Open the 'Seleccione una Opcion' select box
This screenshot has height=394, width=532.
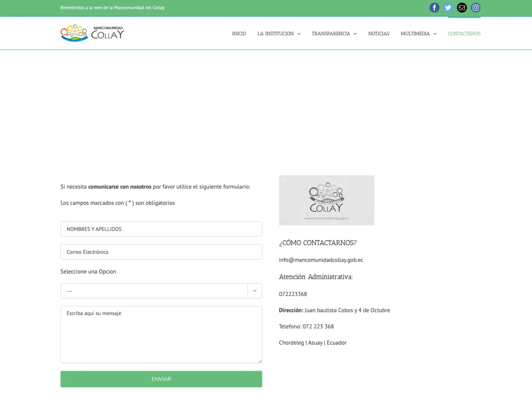161,291
